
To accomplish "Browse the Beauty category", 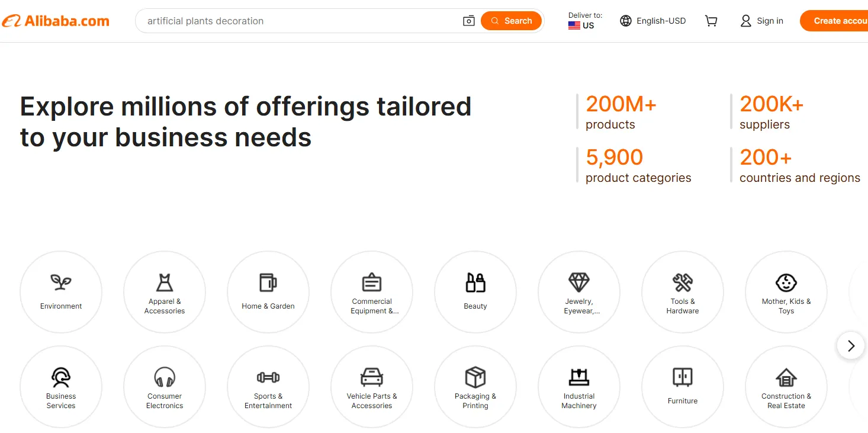I will click(x=475, y=291).
